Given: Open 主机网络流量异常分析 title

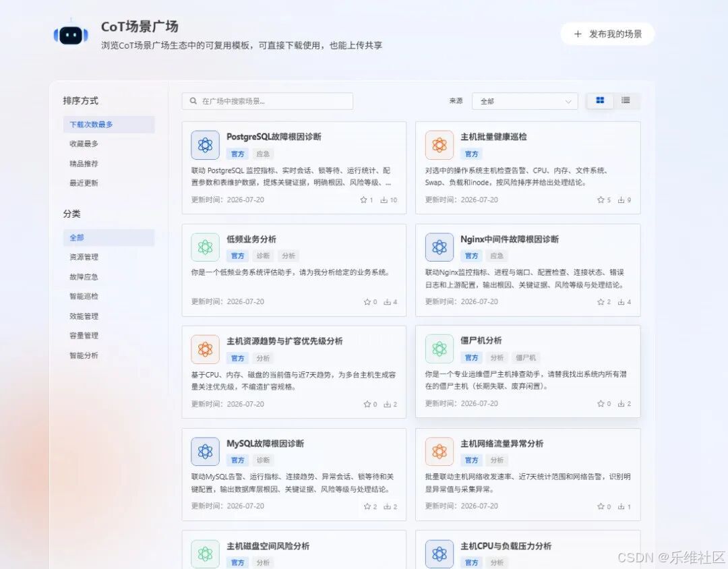Looking at the screenshot, I should tap(502, 444).
